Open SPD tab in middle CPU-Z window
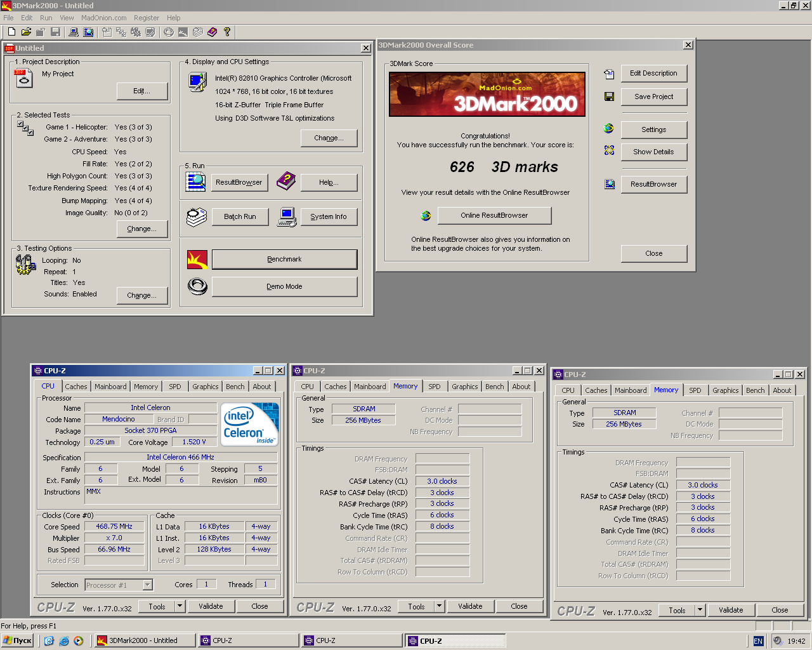This screenshot has width=812, height=650. 435,387
